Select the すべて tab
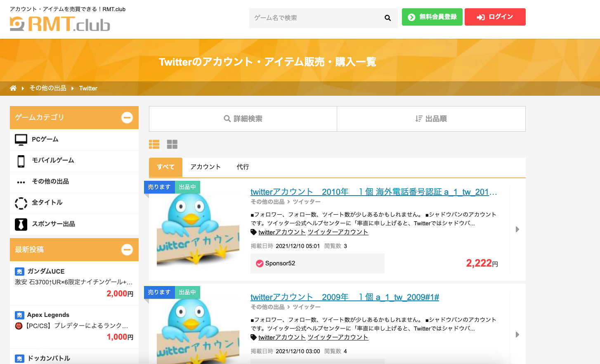This screenshot has width=600, height=364. (165, 167)
